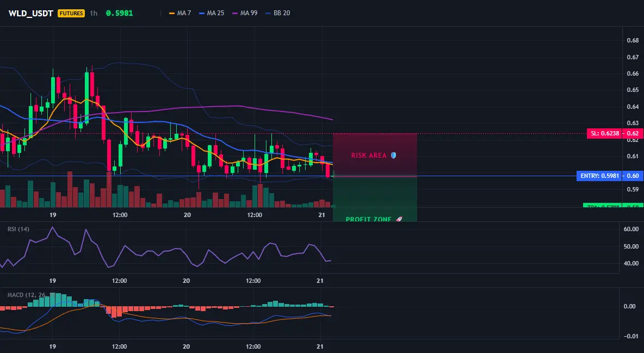Toggle the MA 99 legend item
This screenshot has height=353, width=644.
click(245, 13)
